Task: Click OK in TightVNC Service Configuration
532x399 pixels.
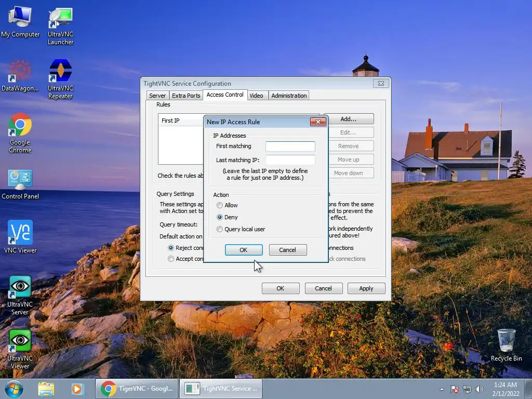Action: click(x=281, y=288)
